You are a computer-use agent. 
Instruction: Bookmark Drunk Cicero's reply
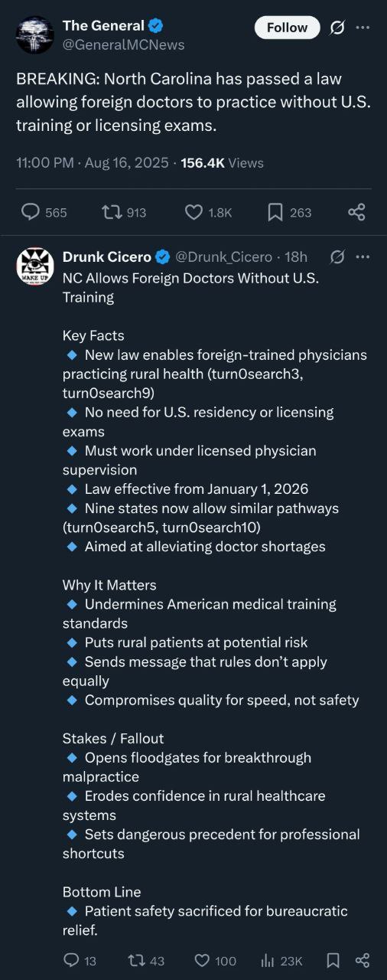(333, 960)
